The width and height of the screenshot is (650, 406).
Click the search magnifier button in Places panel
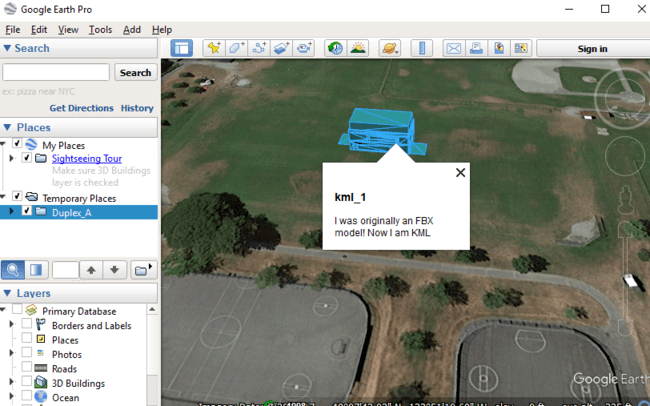pyautogui.click(x=13, y=270)
